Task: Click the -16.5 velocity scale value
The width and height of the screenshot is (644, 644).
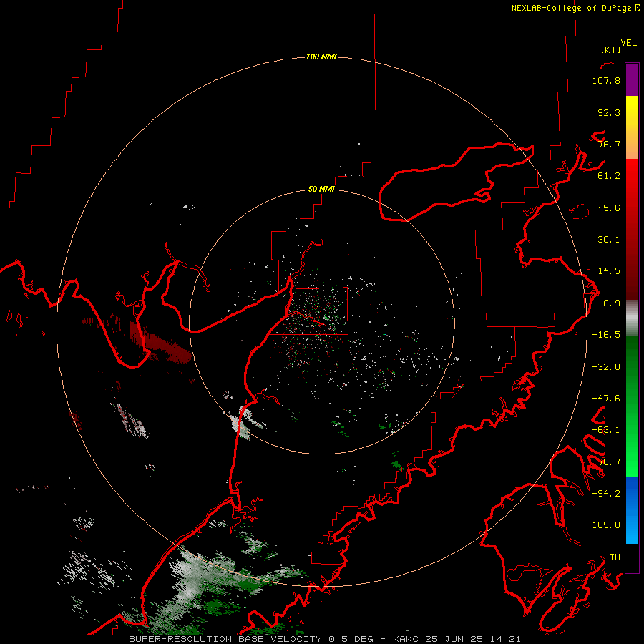Action: coord(606,335)
